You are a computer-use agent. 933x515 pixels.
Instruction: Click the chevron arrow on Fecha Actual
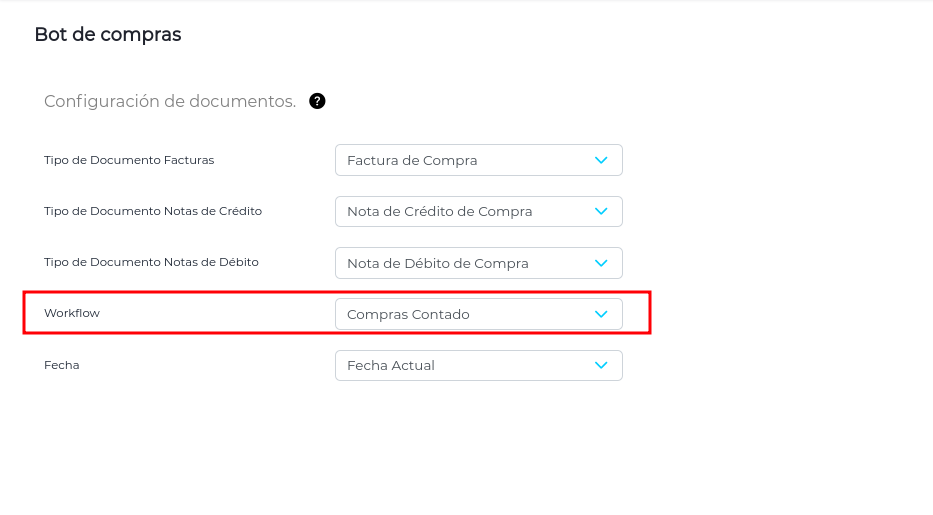tap(601, 365)
